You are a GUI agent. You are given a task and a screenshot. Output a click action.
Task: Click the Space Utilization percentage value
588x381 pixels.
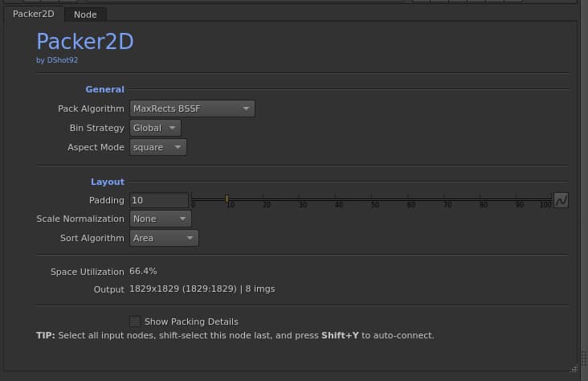point(143,271)
